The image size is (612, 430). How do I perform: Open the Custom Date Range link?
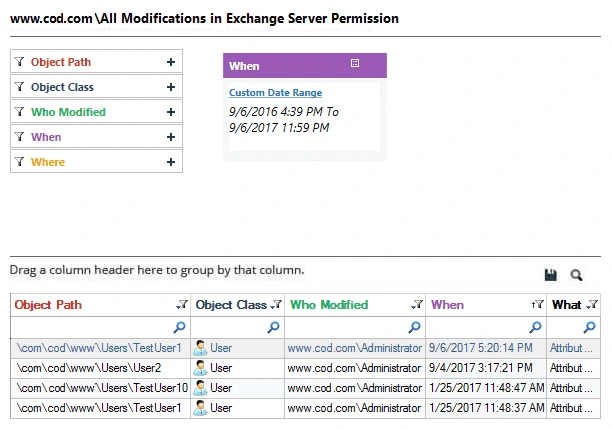[x=276, y=92]
